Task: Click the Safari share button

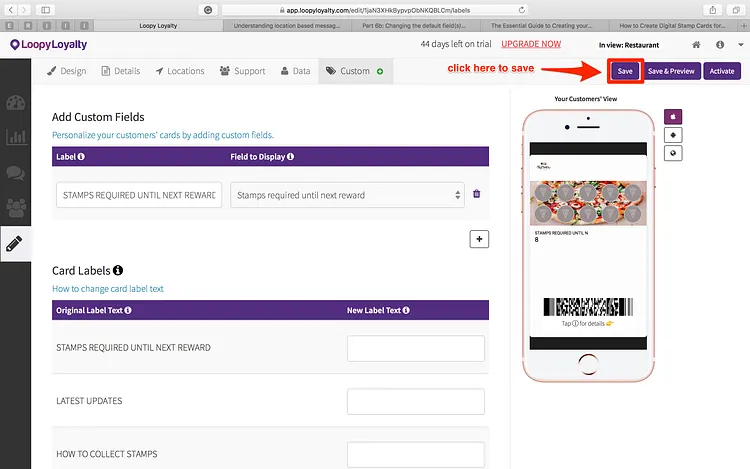Action: click(x=713, y=10)
